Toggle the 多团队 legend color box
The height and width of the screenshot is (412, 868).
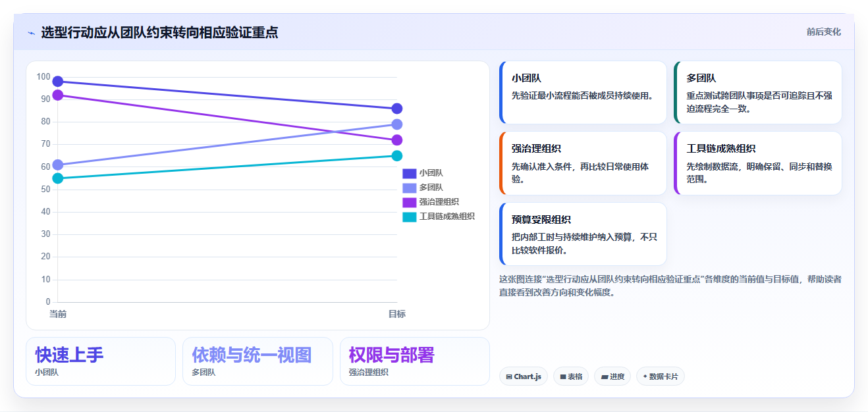pyautogui.click(x=409, y=188)
